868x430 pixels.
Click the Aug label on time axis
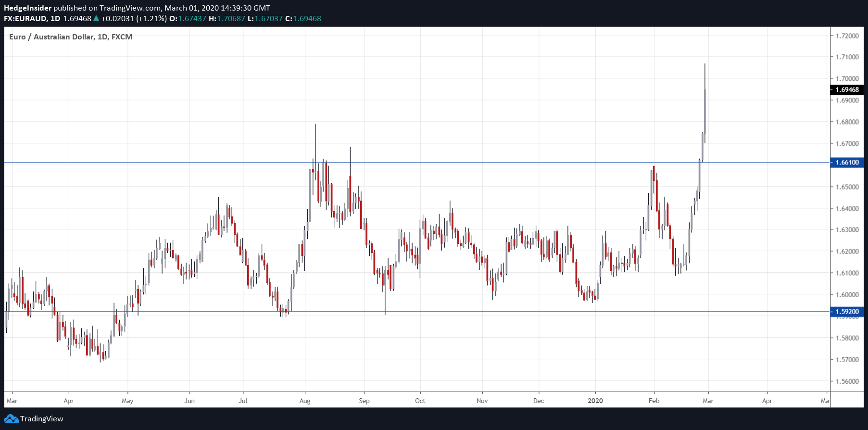(x=305, y=401)
